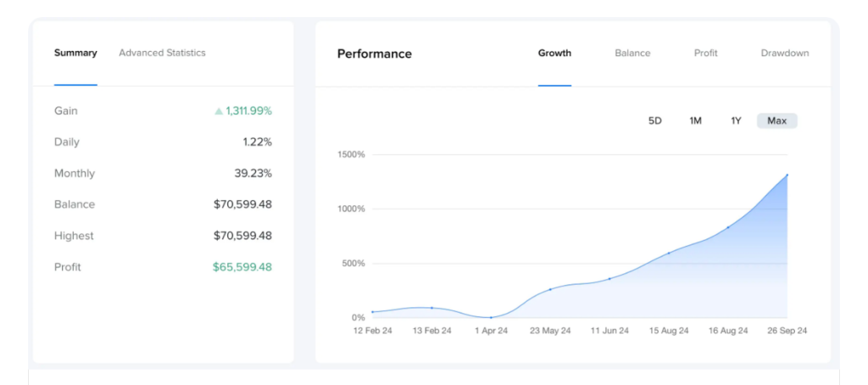Select the Max time range
Screen dimensions: 868x385
pos(776,120)
